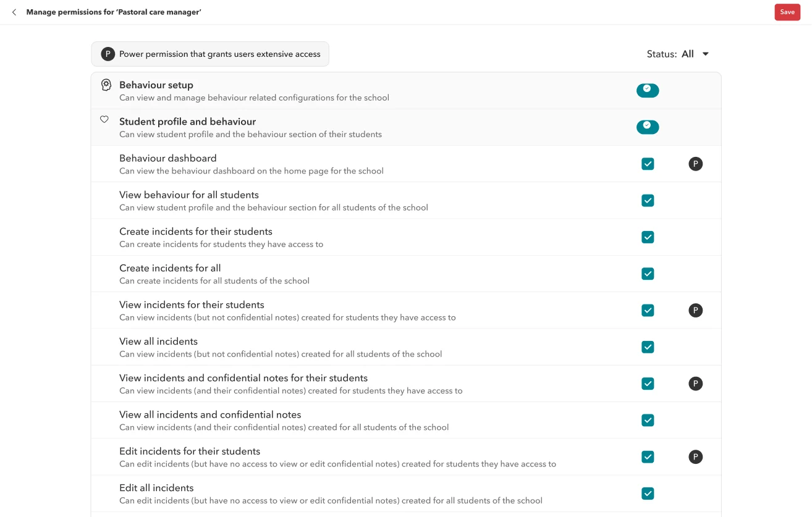Uncheck Edit incidents for their students checkbox
This screenshot has width=812, height=517.
(x=648, y=457)
